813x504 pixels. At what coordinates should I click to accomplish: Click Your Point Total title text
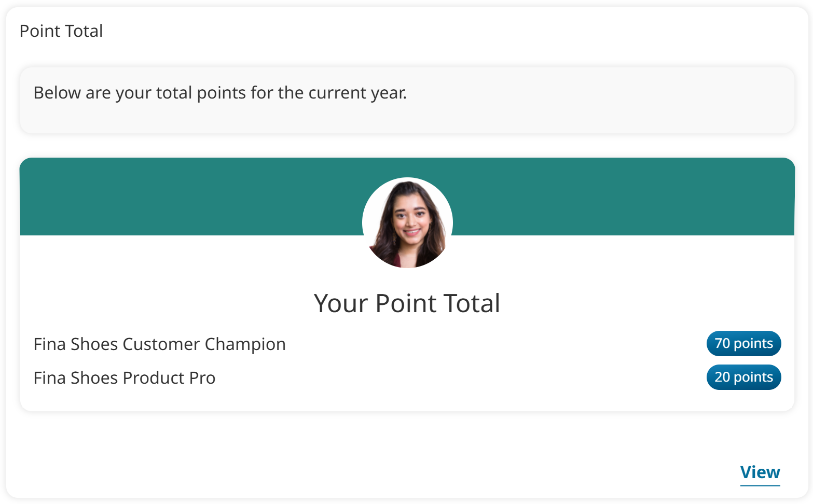[407, 303]
